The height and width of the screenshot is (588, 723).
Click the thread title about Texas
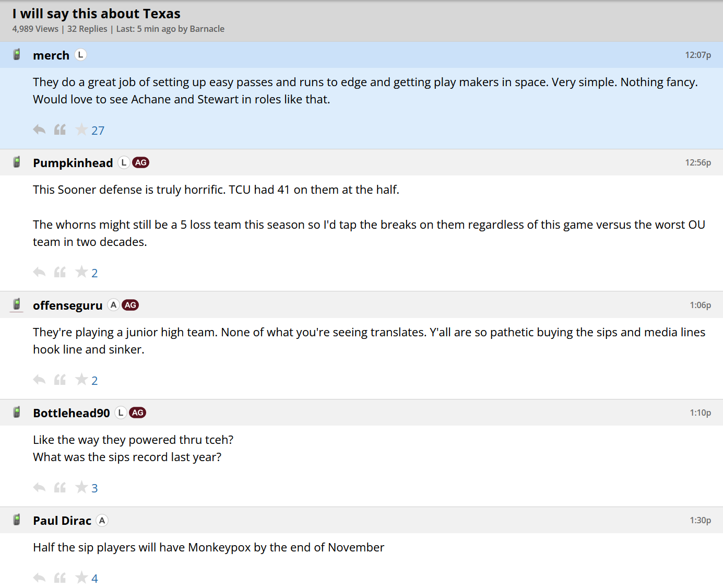click(x=97, y=14)
